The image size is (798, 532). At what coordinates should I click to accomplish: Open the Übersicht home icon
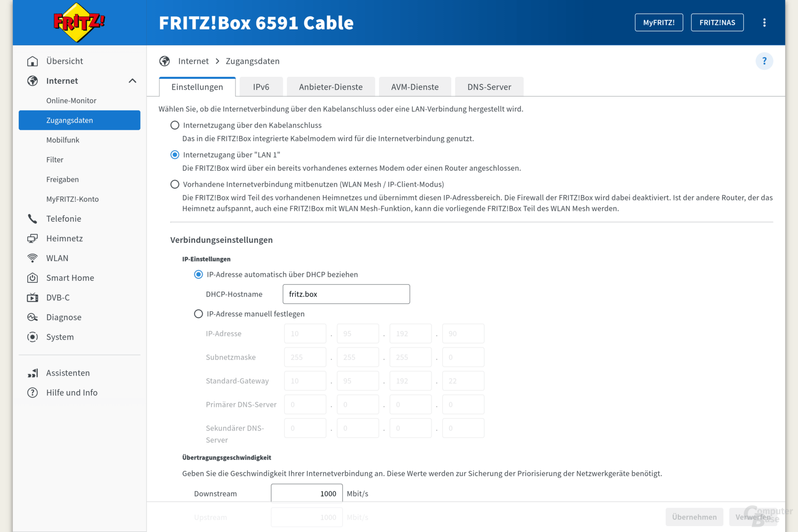pyautogui.click(x=32, y=61)
